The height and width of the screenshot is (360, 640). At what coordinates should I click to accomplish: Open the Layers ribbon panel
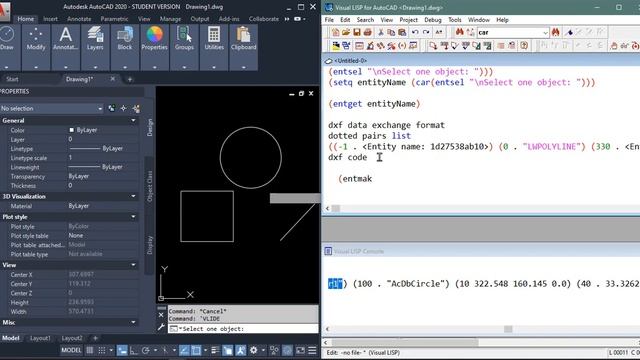[x=95, y=47]
